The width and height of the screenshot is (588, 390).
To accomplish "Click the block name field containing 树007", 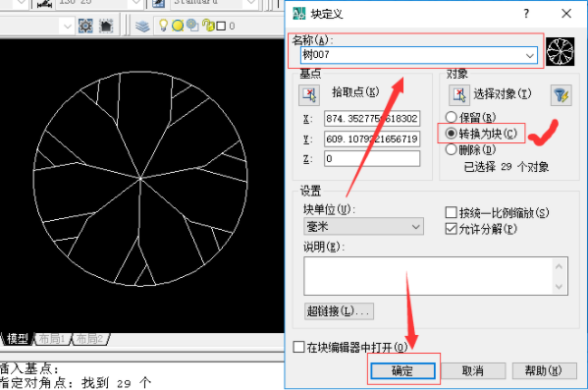I will pos(419,55).
